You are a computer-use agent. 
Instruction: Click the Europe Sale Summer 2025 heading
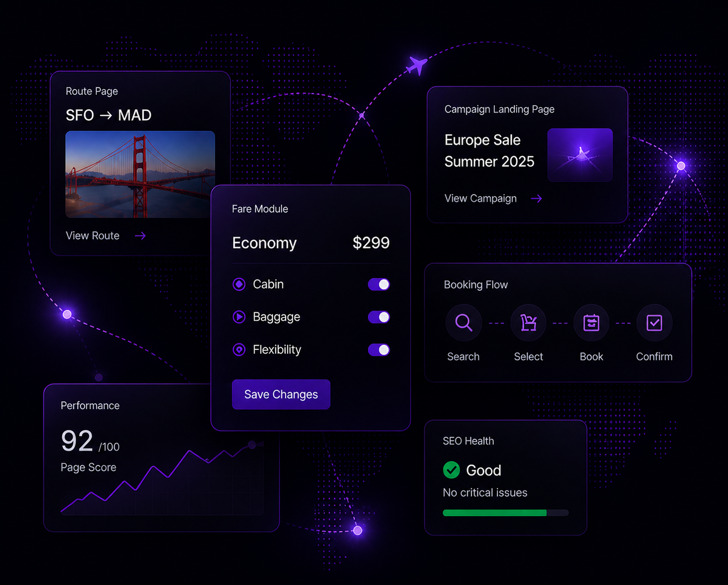coord(489,151)
